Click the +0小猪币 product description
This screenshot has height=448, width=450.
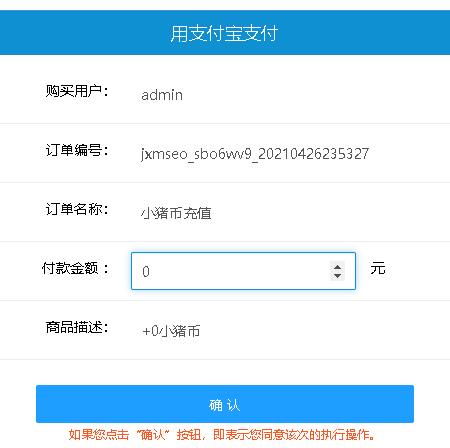click(171, 331)
